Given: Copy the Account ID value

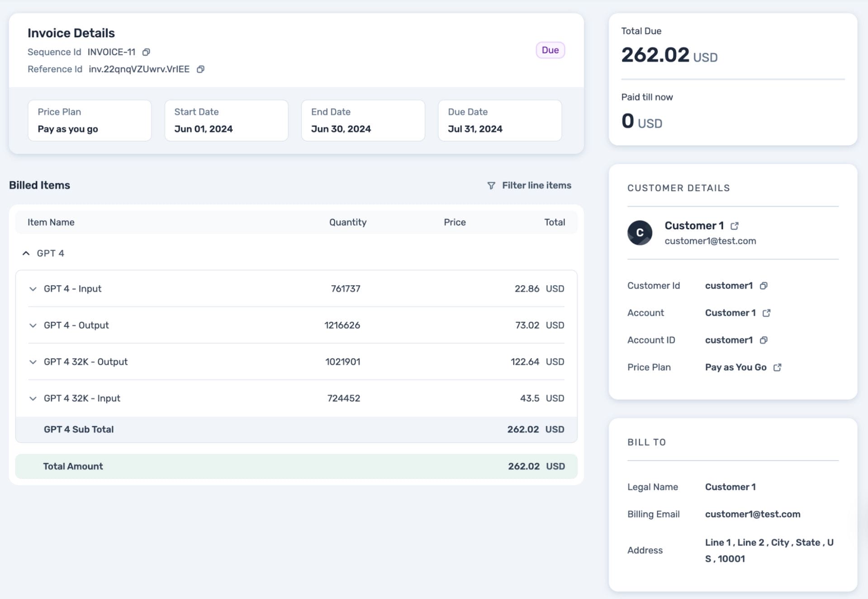Looking at the screenshot, I should [764, 340].
